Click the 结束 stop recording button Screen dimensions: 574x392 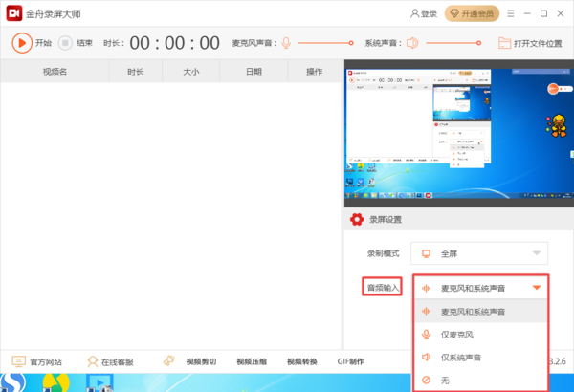click(x=65, y=42)
